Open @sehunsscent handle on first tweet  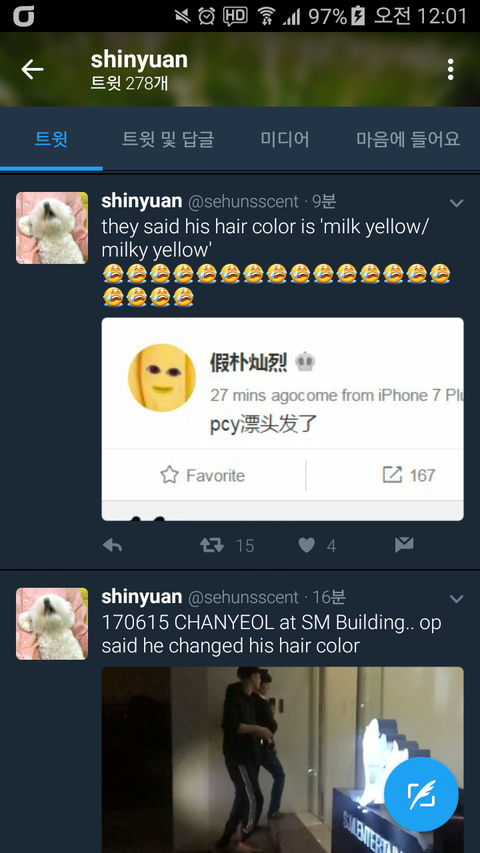pos(243,202)
